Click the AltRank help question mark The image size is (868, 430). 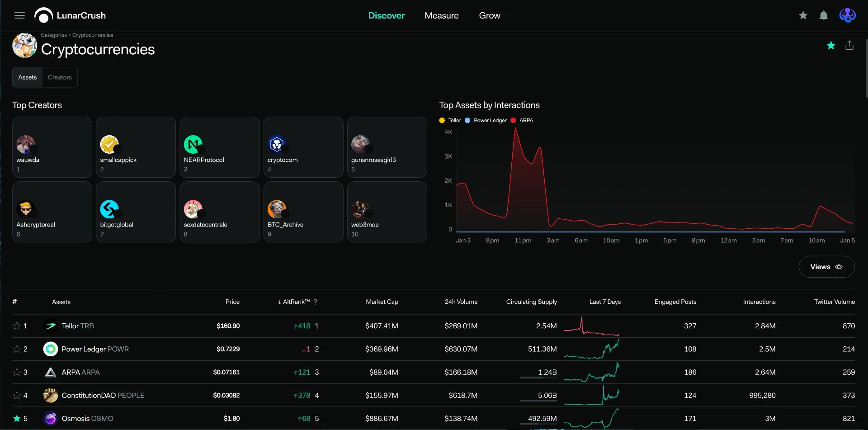[x=315, y=302]
